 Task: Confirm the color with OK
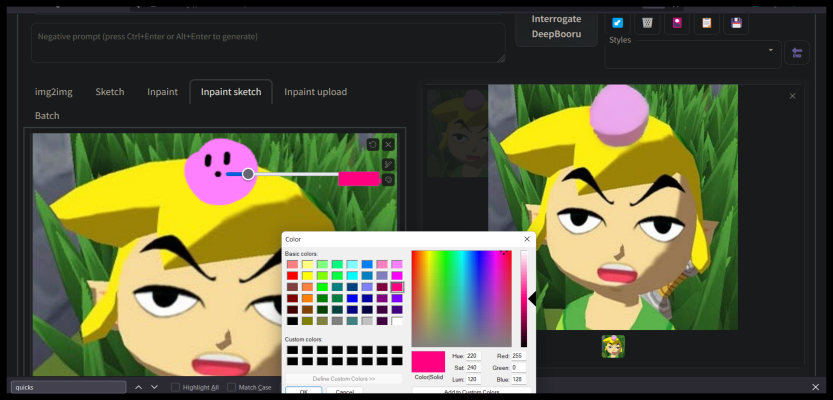pyautogui.click(x=303, y=392)
